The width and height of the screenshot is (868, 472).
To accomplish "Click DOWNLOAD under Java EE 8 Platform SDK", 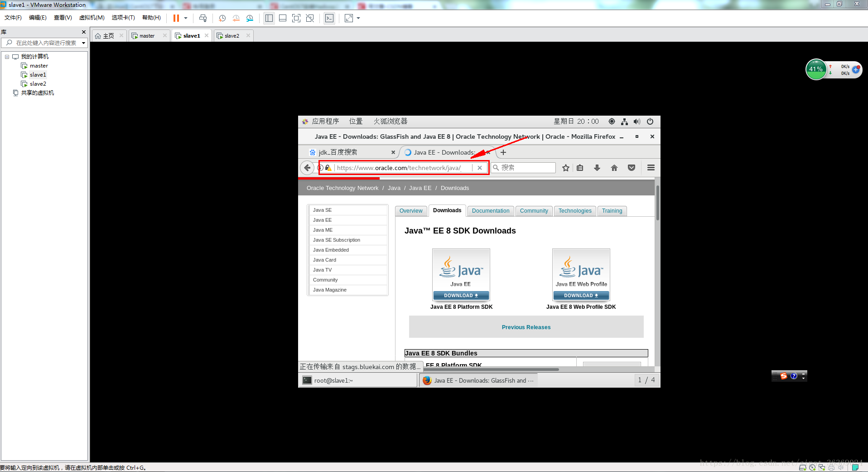I will 461,296.
